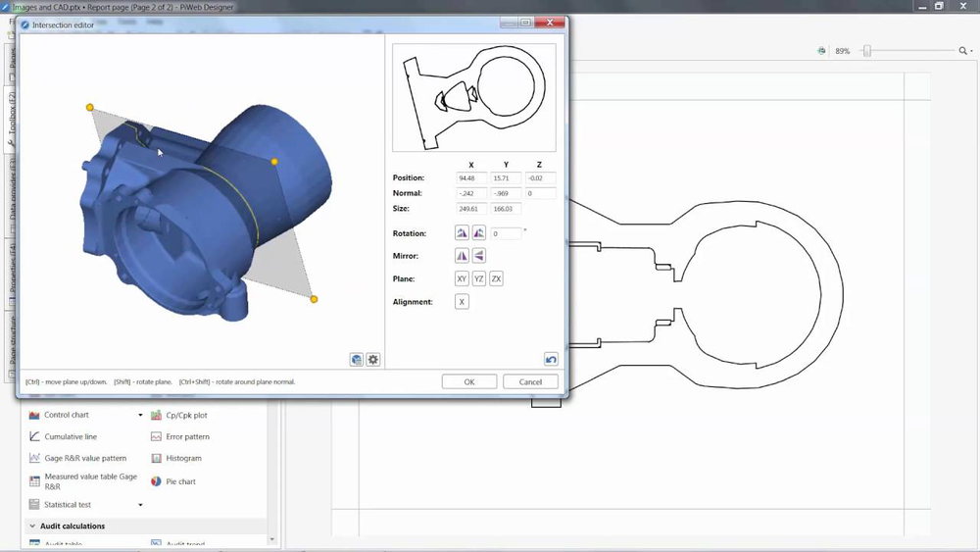Viewport: 980px width, 552px height.
Task: Edit the Size height field 166.03
Action: pyautogui.click(x=506, y=209)
